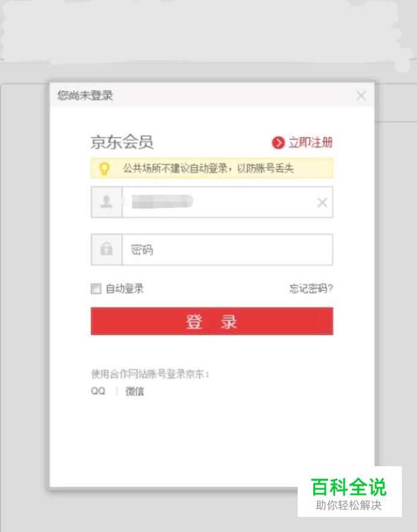The width and height of the screenshot is (417, 532).
Task: Click the red arrow icon beside 立即注册
Action: click(278, 143)
